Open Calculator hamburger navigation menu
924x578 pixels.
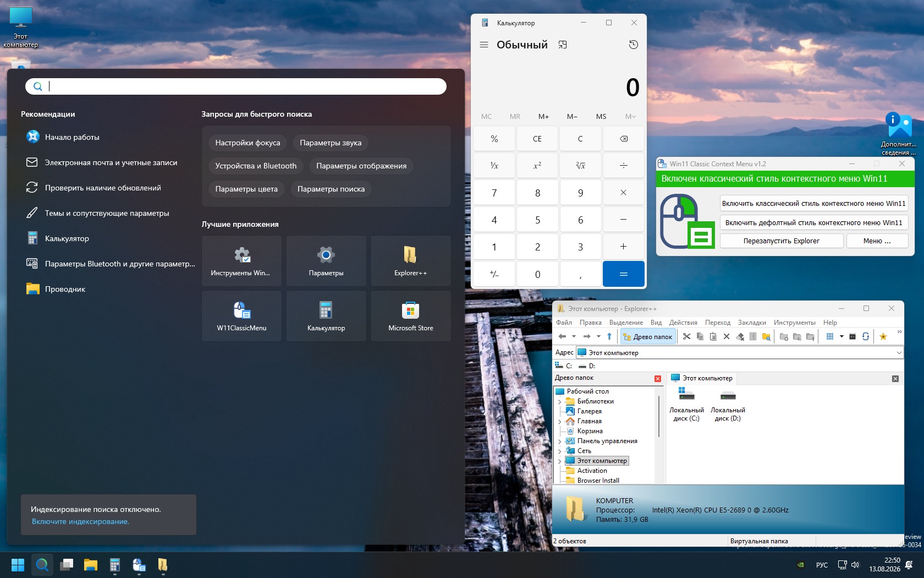click(x=484, y=45)
